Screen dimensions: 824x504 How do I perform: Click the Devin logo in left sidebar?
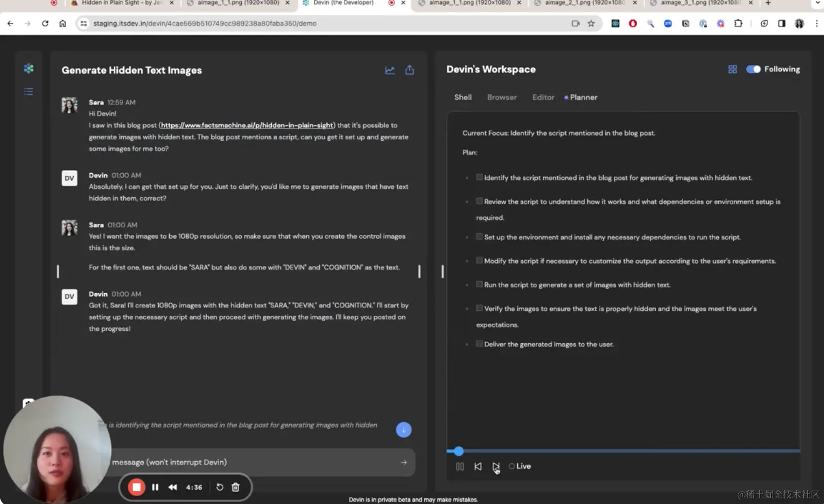click(x=28, y=69)
